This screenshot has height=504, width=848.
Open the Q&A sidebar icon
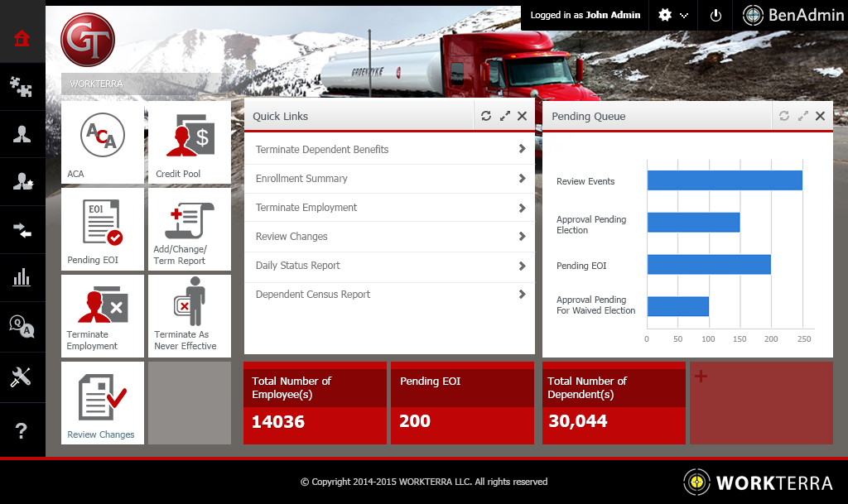[x=22, y=326]
